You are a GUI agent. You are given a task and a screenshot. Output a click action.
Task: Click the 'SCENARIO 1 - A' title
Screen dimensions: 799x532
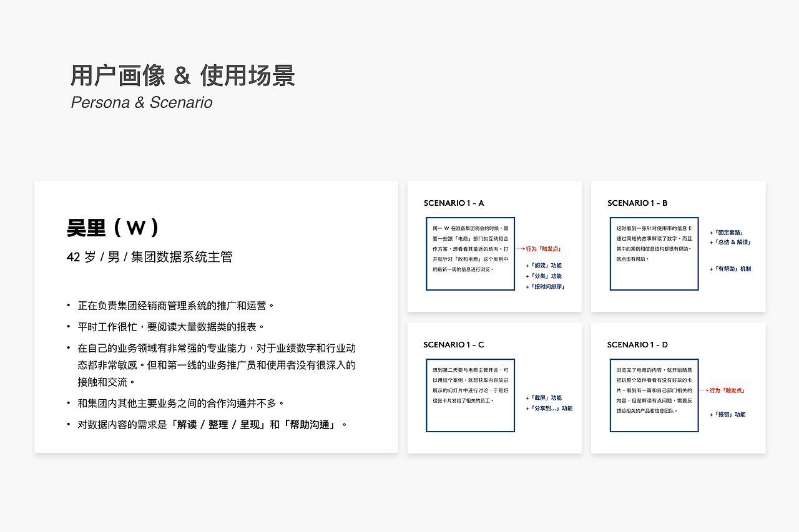(454, 203)
